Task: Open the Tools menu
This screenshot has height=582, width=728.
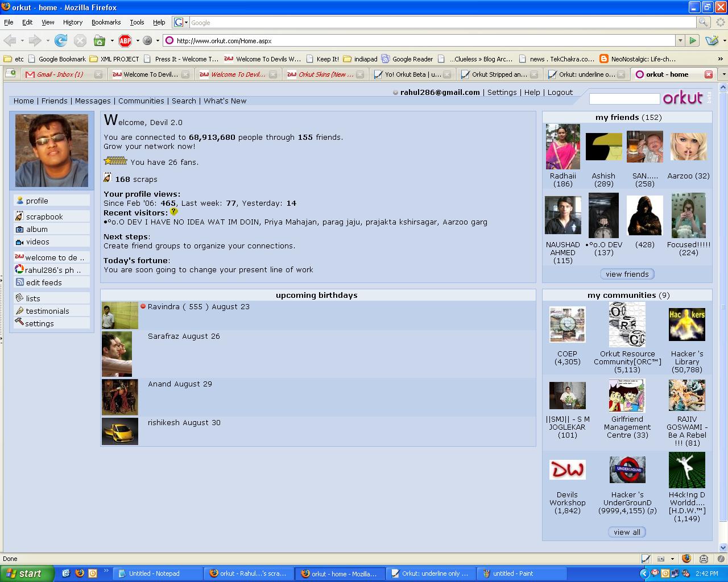Action: [x=137, y=22]
